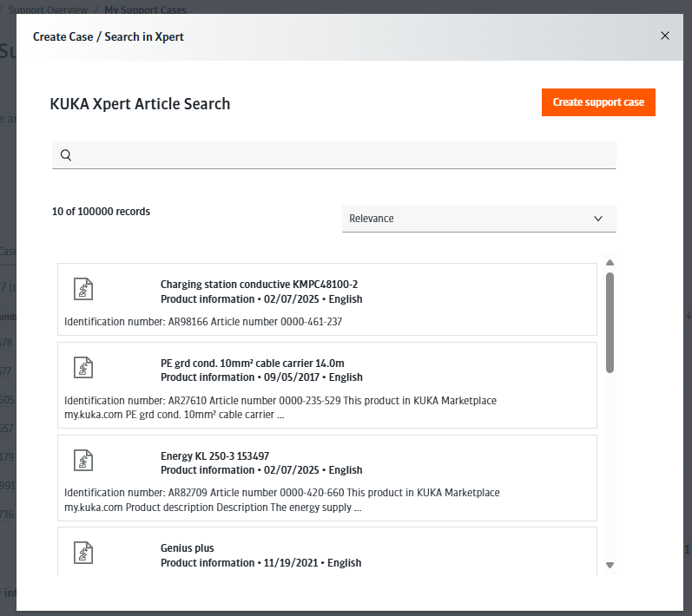The width and height of the screenshot is (692, 616).
Task: Focus the Xpert article search field
Action: click(x=334, y=155)
